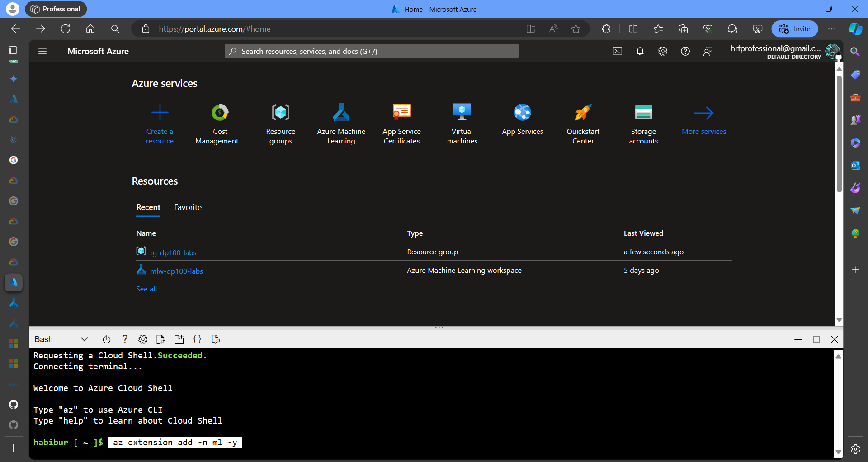Open sidebar search magnifier icon

[855, 52]
